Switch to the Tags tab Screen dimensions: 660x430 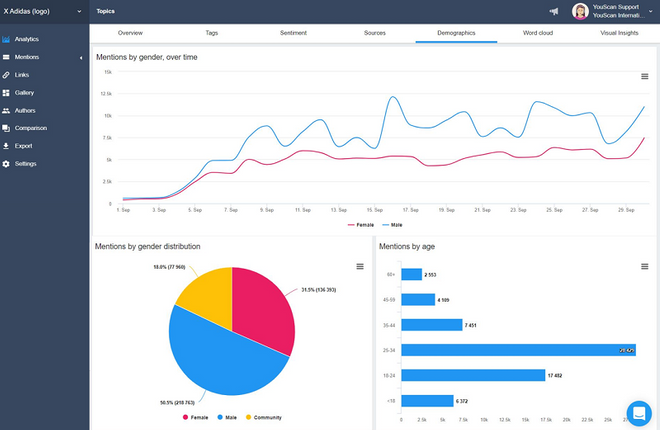tap(212, 33)
